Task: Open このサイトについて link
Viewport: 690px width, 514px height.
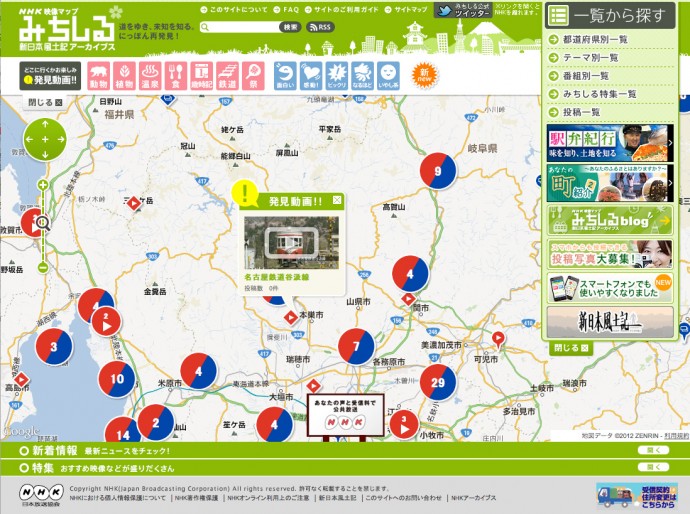Action: (x=234, y=9)
